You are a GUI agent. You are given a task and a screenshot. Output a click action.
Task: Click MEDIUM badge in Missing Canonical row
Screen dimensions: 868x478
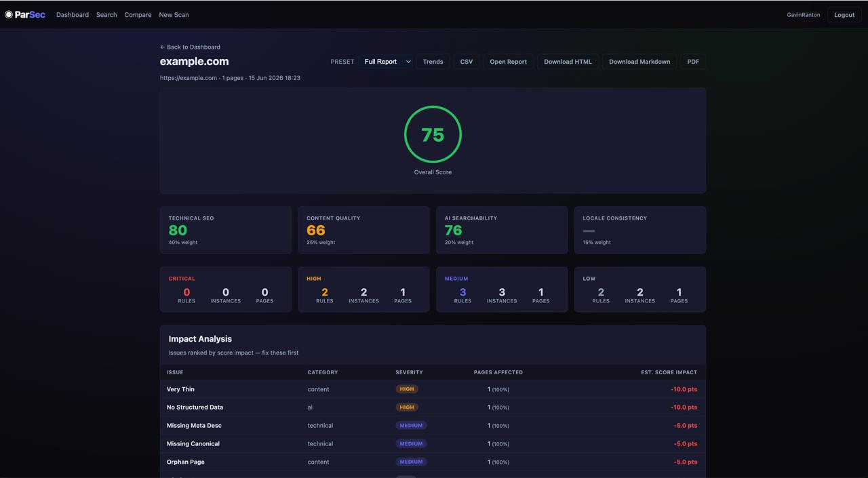(411, 443)
